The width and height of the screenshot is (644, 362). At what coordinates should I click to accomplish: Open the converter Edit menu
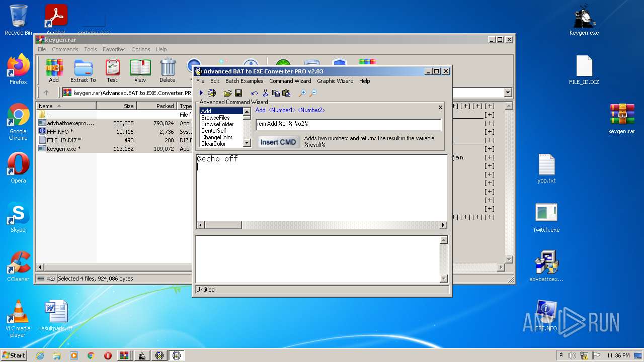[x=215, y=81]
